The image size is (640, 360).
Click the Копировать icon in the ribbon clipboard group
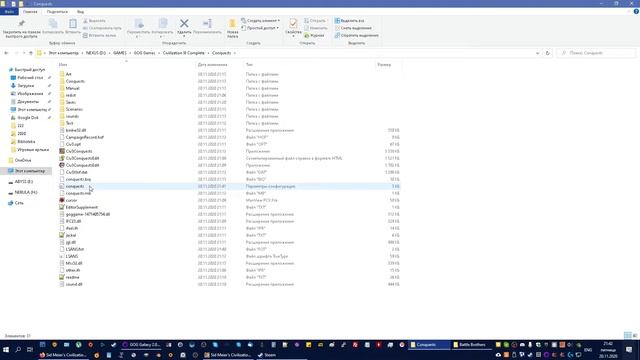[x=53, y=24]
